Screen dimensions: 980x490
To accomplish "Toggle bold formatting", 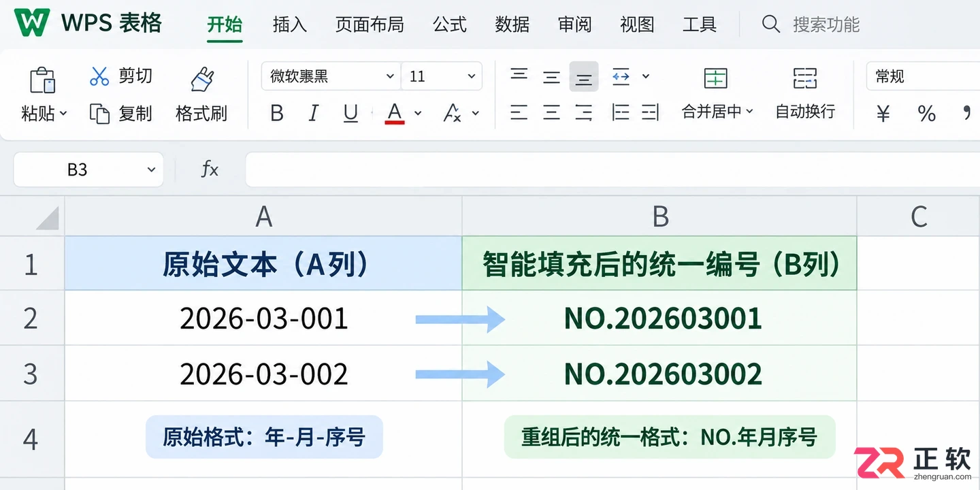I will coord(276,113).
